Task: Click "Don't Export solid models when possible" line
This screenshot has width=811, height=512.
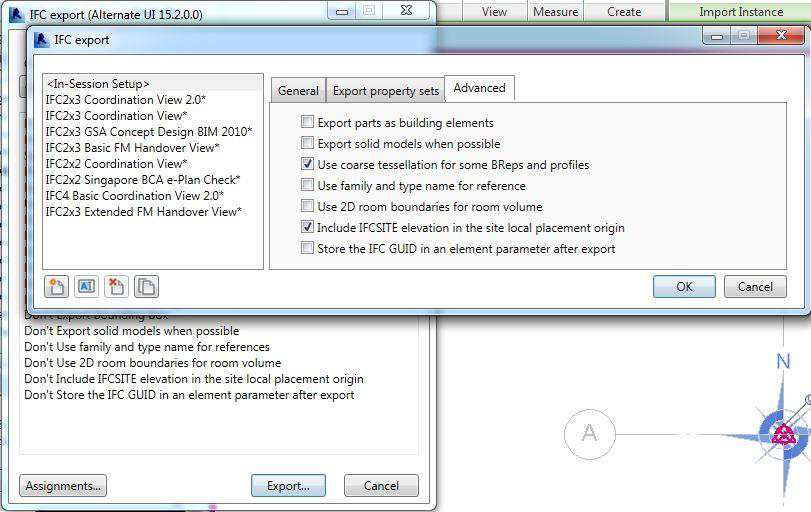Action: point(132,331)
